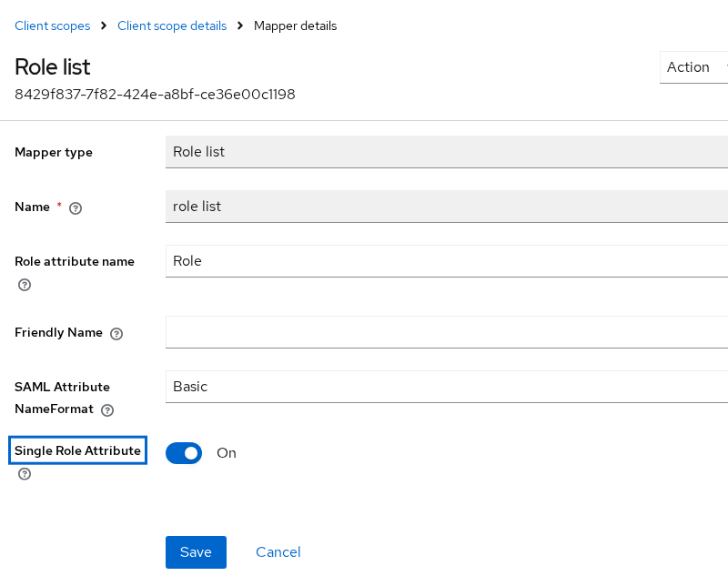Click the Role list page heading
Image resolution: width=728 pixels, height=586 pixels.
tap(53, 66)
